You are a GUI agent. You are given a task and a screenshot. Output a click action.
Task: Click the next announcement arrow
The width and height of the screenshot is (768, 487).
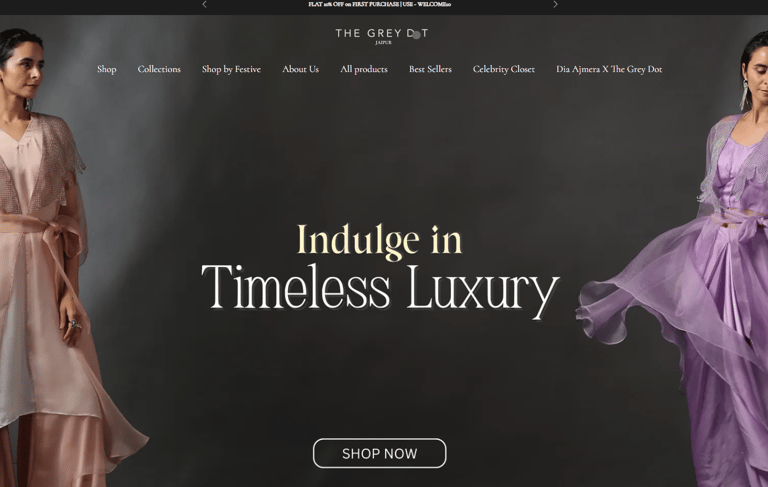pos(555,4)
